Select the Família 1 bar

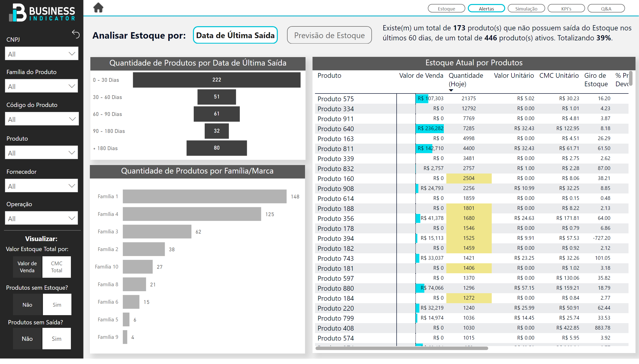(x=204, y=196)
